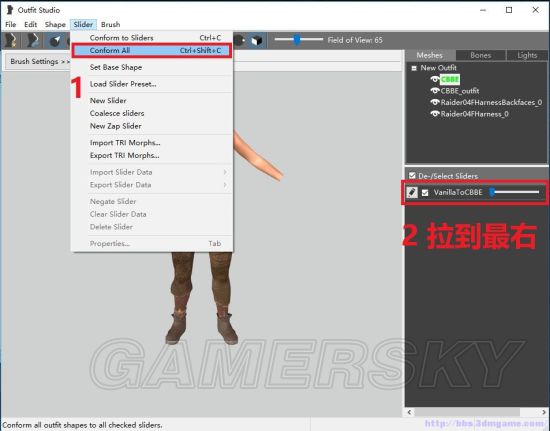Toggle the De-/Select Sliders checkbox
Screen dimensions: 550x431
tap(412, 175)
